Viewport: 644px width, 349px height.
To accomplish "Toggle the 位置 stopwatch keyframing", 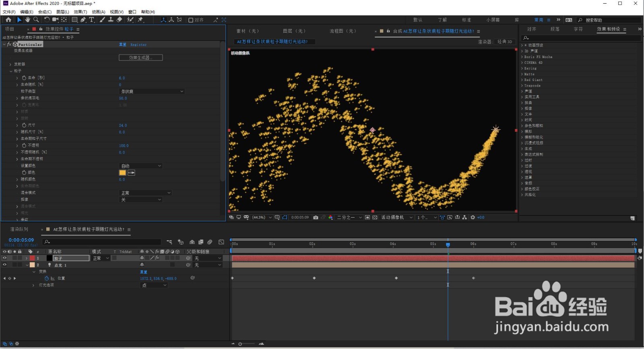I will (x=46, y=278).
